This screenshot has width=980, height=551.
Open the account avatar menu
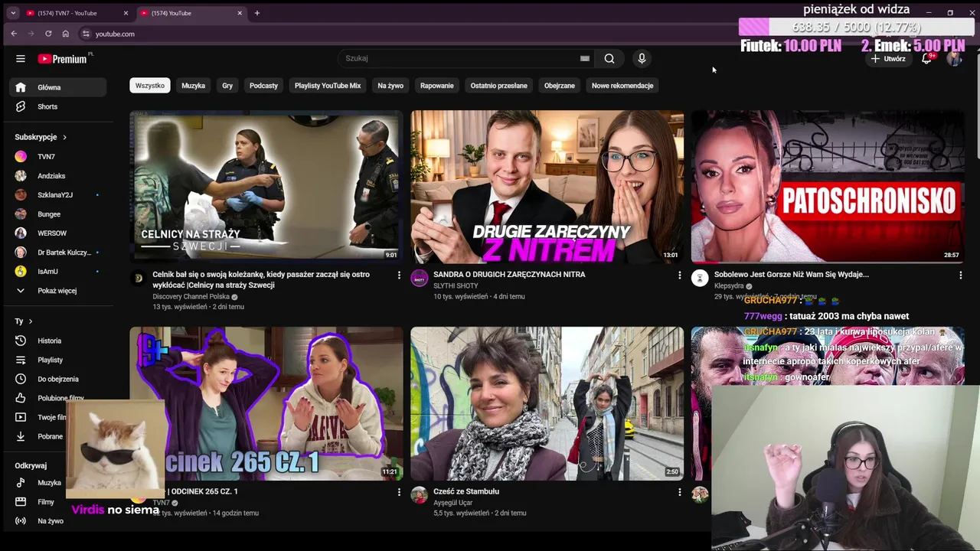point(954,58)
